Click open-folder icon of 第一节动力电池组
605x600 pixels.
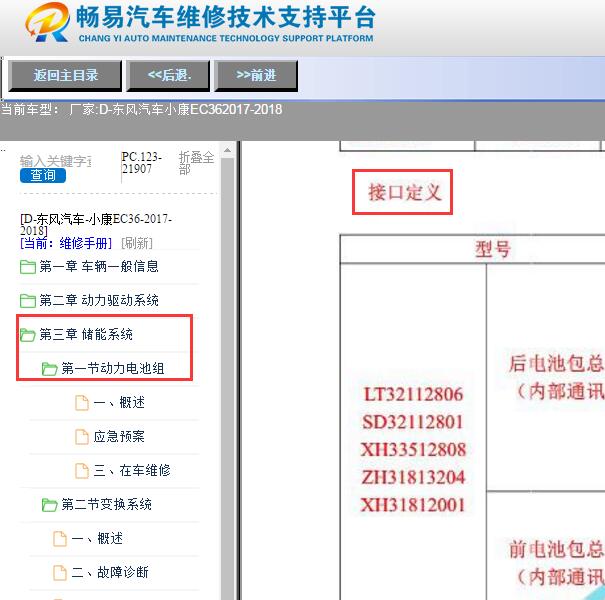(x=49, y=368)
